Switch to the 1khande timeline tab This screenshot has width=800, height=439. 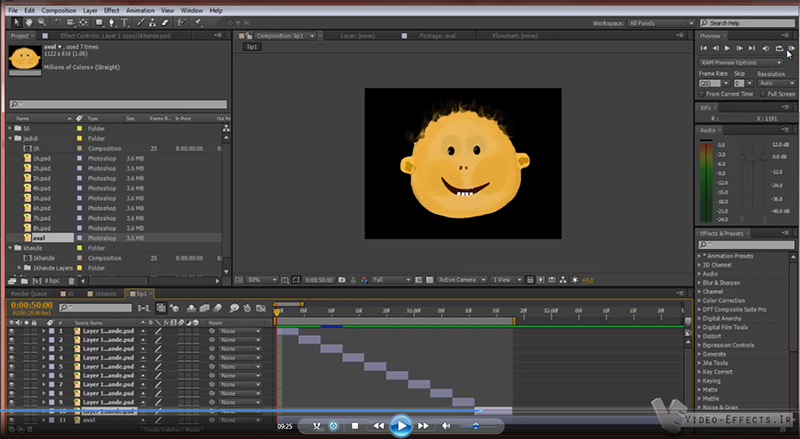103,294
